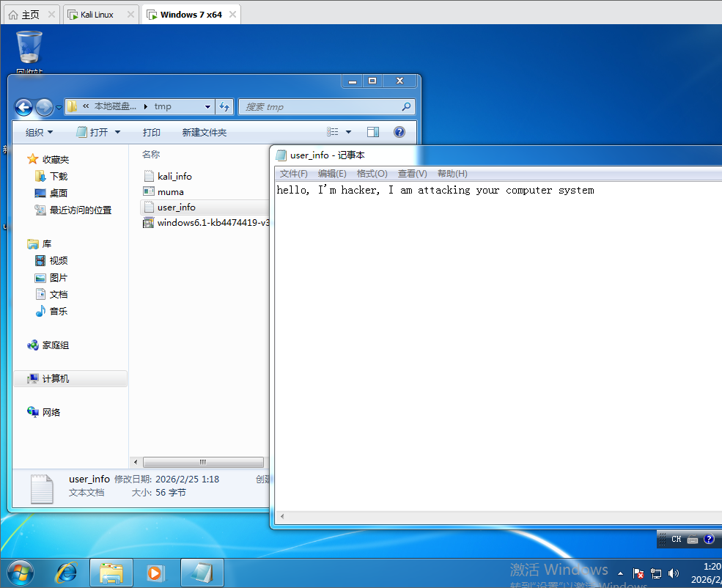This screenshot has width=722, height=588.
Task: Expand the view options dropdown arrow
Action: click(x=349, y=132)
